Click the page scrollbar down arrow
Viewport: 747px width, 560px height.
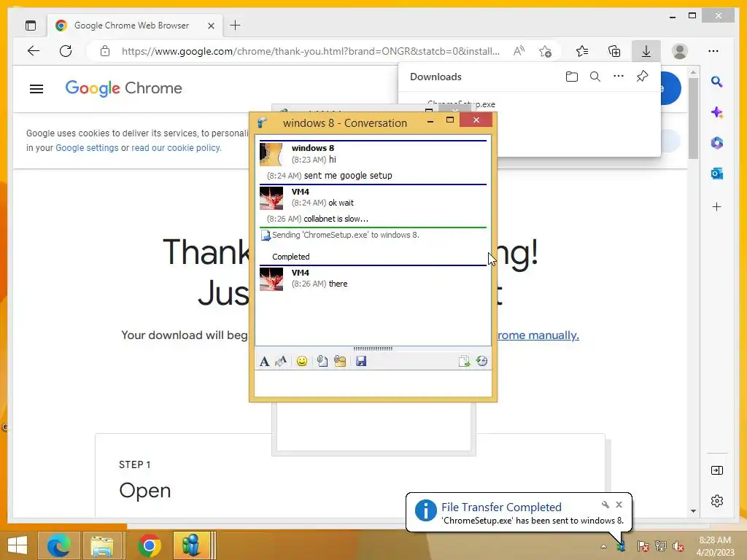tap(693, 511)
